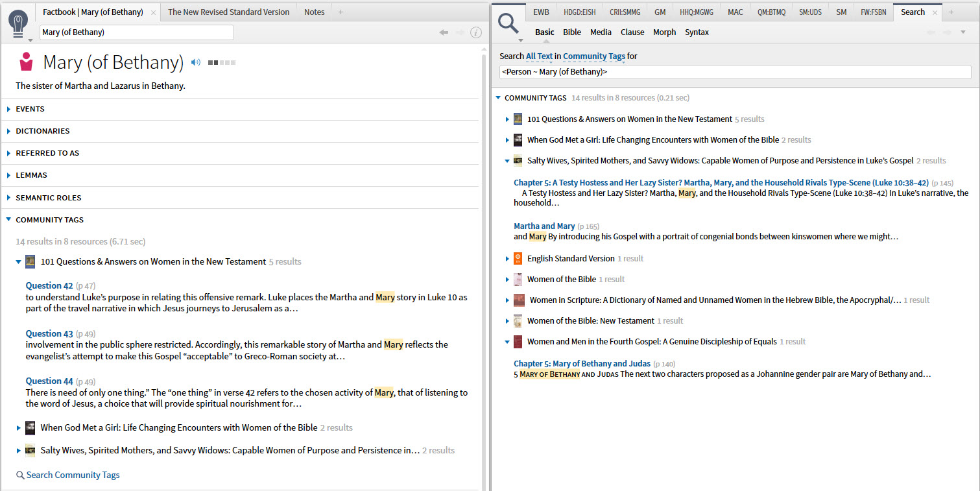Click the 101 Questions book cover in Factbook panel

point(30,262)
